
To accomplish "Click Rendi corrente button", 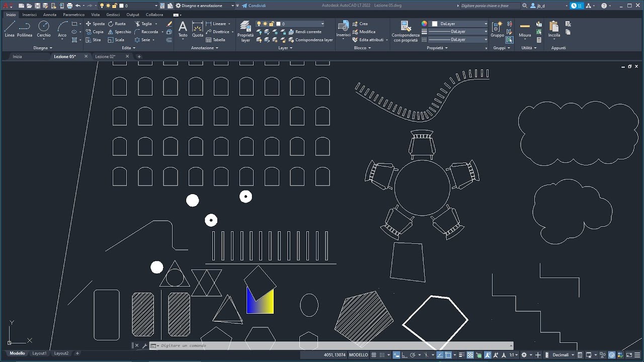I will click(305, 32).
